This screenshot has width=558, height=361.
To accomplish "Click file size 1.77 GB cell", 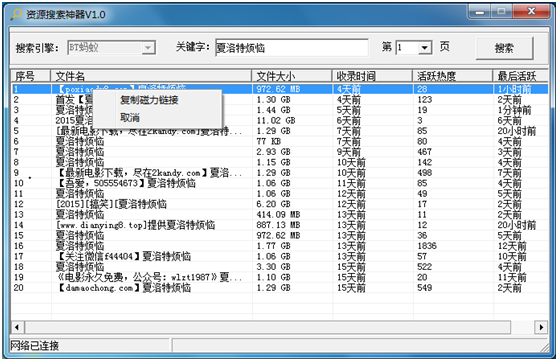I will [x=273, y=246].
